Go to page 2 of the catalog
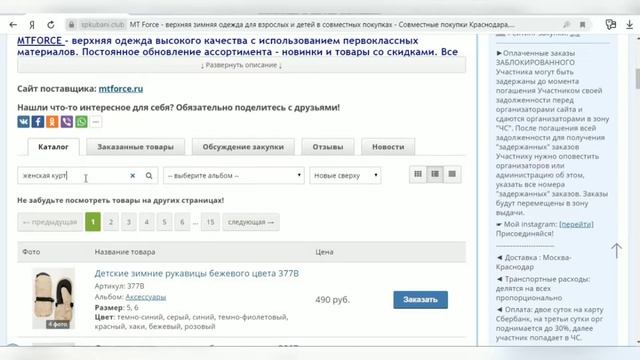This screenshot has height=360, width=640. 111,222
